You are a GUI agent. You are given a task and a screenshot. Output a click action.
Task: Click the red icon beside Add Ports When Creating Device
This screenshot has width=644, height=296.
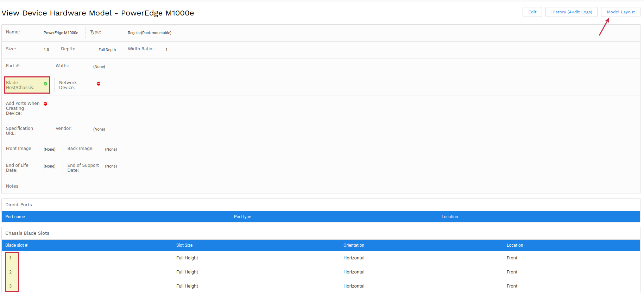pyautogui.click(x=45, y=104)
